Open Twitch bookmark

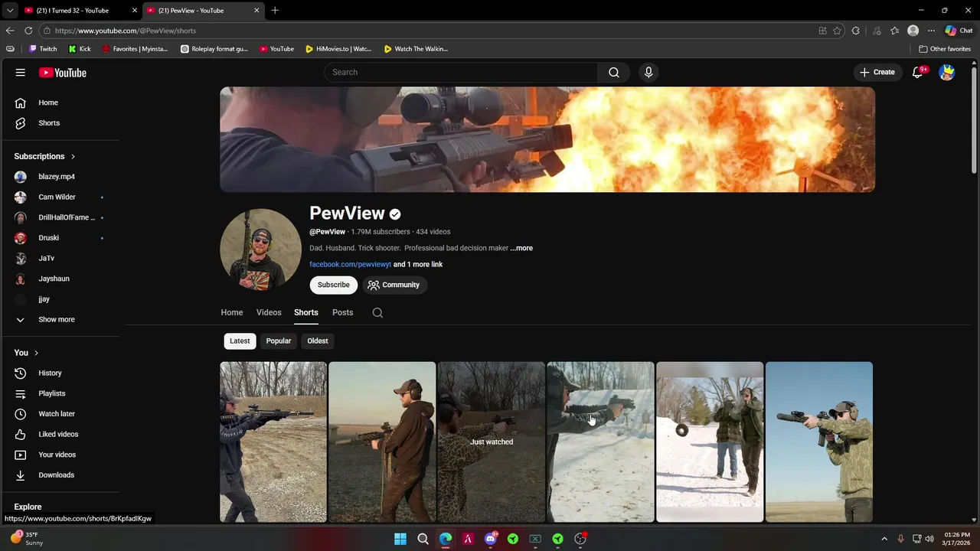(43, 49)
